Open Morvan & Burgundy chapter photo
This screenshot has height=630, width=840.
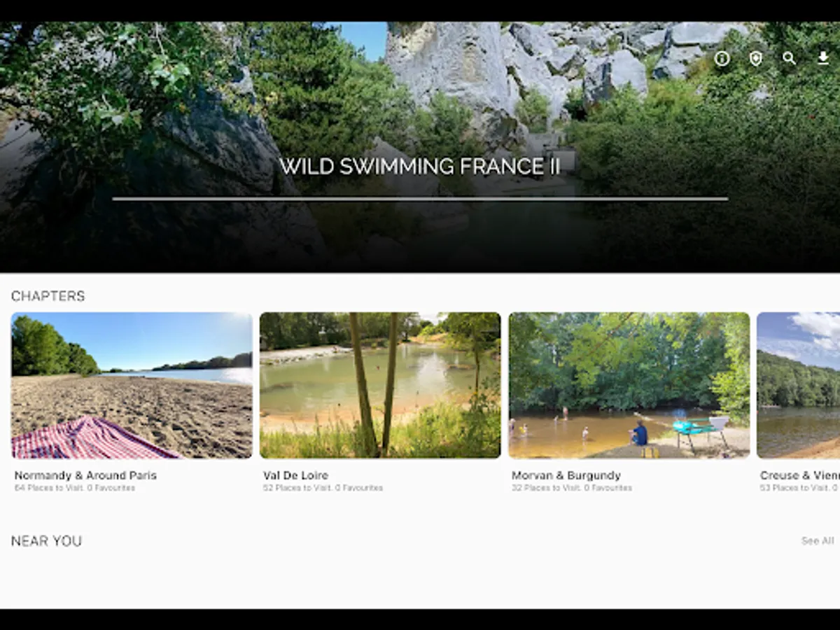tap(629, 386)
